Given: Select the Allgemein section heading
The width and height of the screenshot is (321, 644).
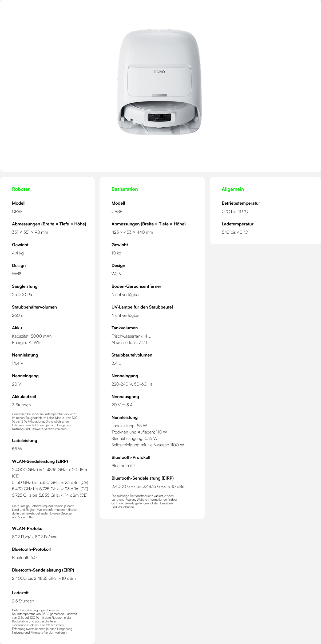Looking at the screenshot, I should pos(233,189).
